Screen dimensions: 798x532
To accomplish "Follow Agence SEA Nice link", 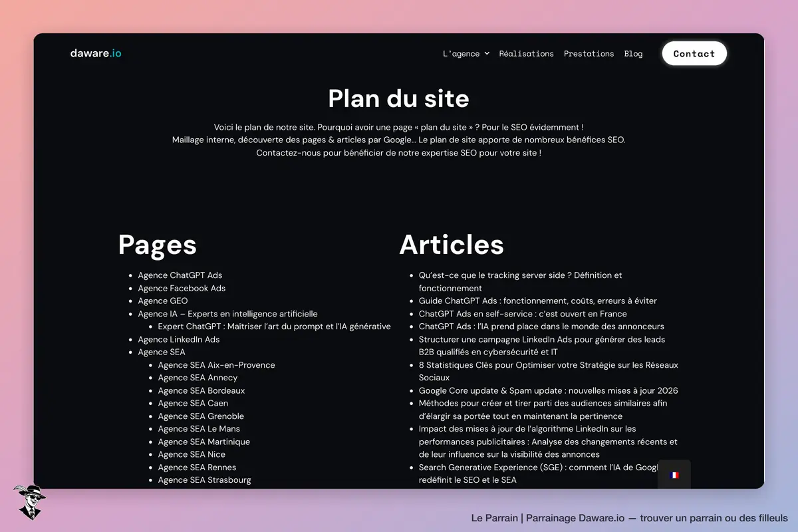I will tap(192, 454).
